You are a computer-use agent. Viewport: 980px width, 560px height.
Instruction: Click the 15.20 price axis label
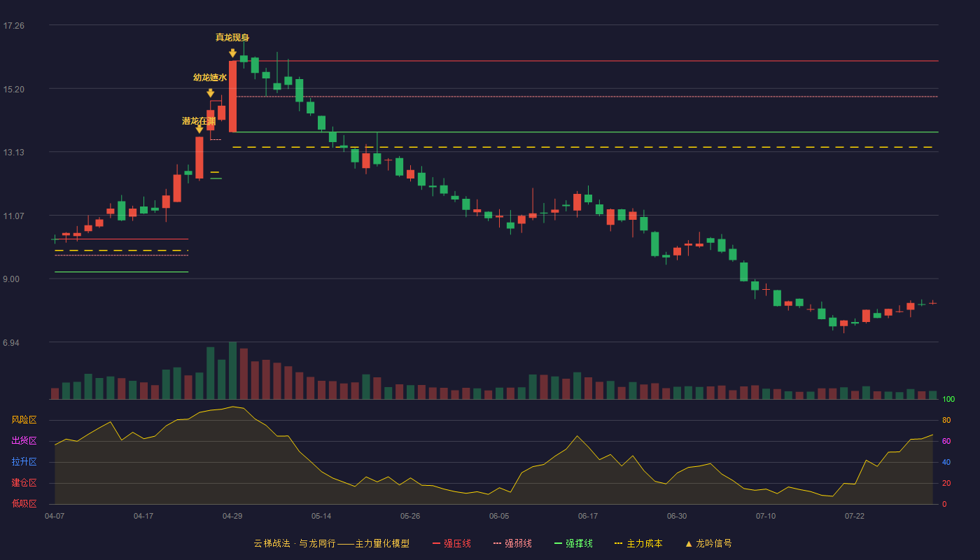tap(13, 90)
